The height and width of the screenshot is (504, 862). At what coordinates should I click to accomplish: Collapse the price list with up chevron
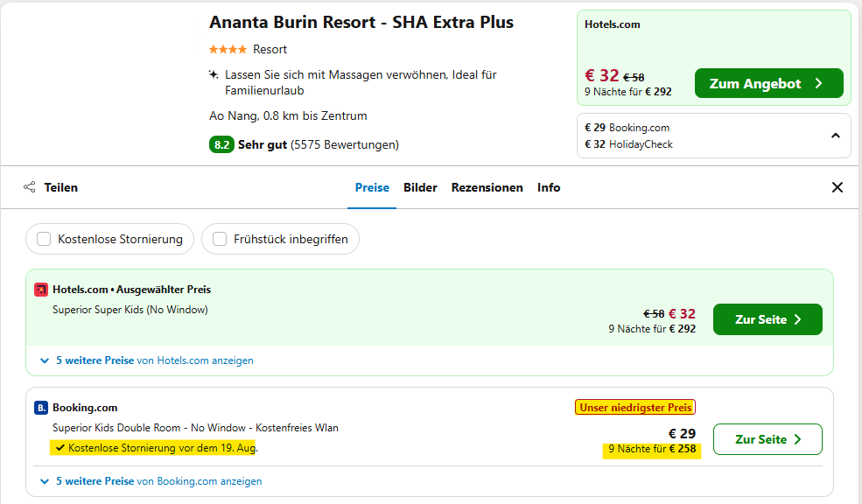(x=836, y=136)
